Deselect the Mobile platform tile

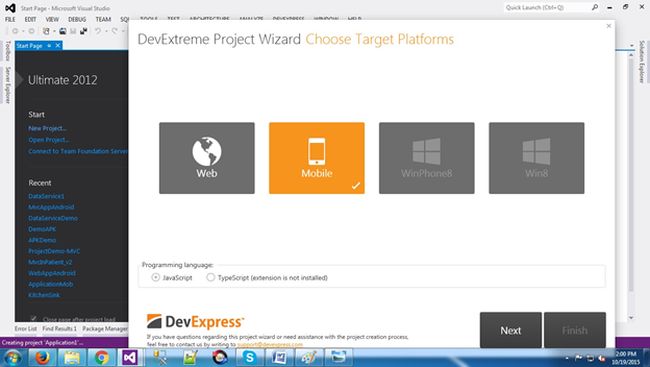(x=317, y=158)
